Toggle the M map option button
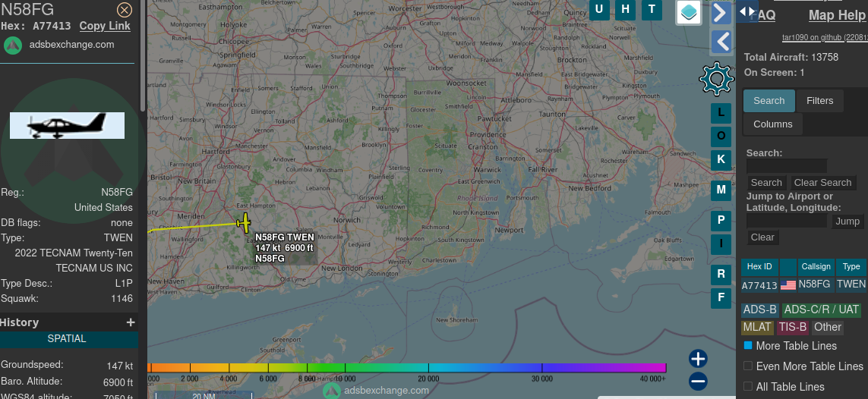 tap(721, 190)
